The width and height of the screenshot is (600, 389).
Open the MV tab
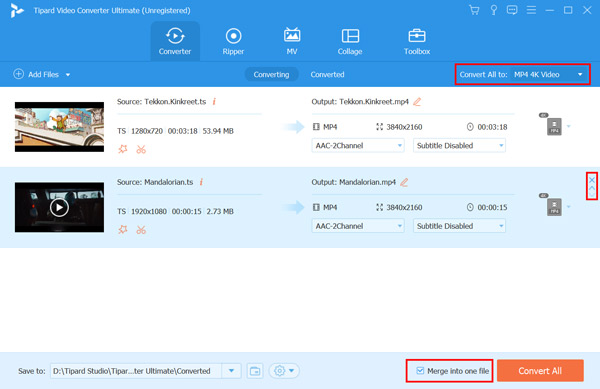[292, 41]
